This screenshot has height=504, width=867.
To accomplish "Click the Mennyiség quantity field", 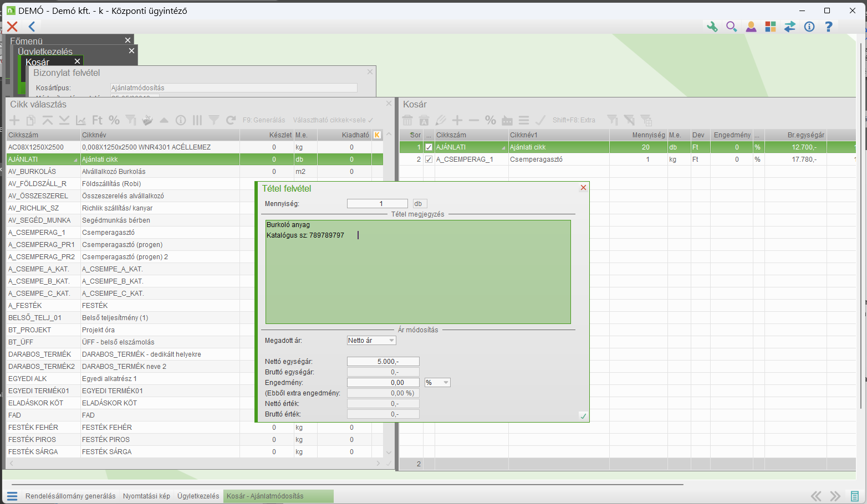I will click(x=378, y=204).
